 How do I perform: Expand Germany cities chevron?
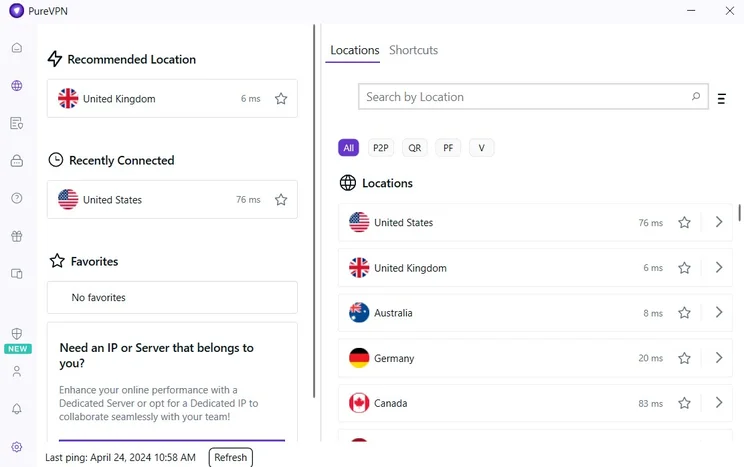point(719,357)
